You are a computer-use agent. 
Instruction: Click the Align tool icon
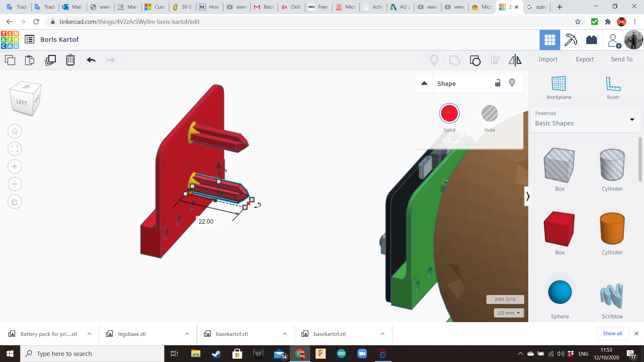coord(495,60)
